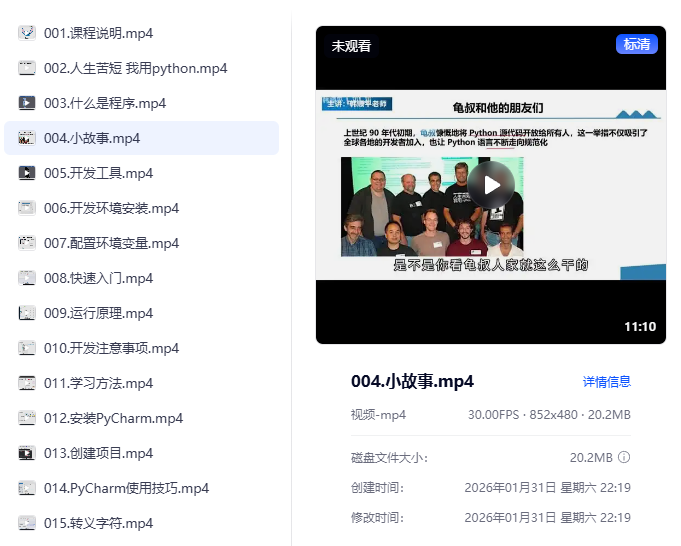
Task: Click the 创建时间 label
Action: point(377,487)
